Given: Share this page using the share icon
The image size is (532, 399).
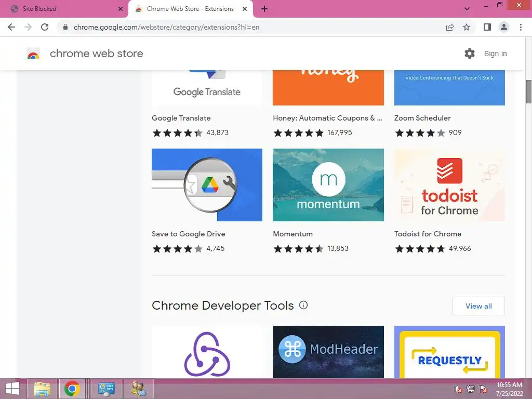Looking at the screenshot, I should [450, 27].
